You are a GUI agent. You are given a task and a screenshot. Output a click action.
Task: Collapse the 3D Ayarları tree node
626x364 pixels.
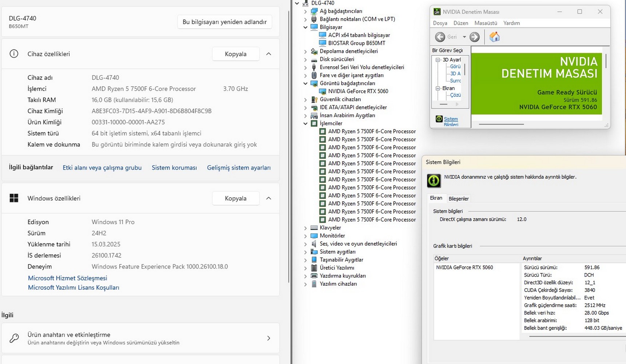point(438,60)
